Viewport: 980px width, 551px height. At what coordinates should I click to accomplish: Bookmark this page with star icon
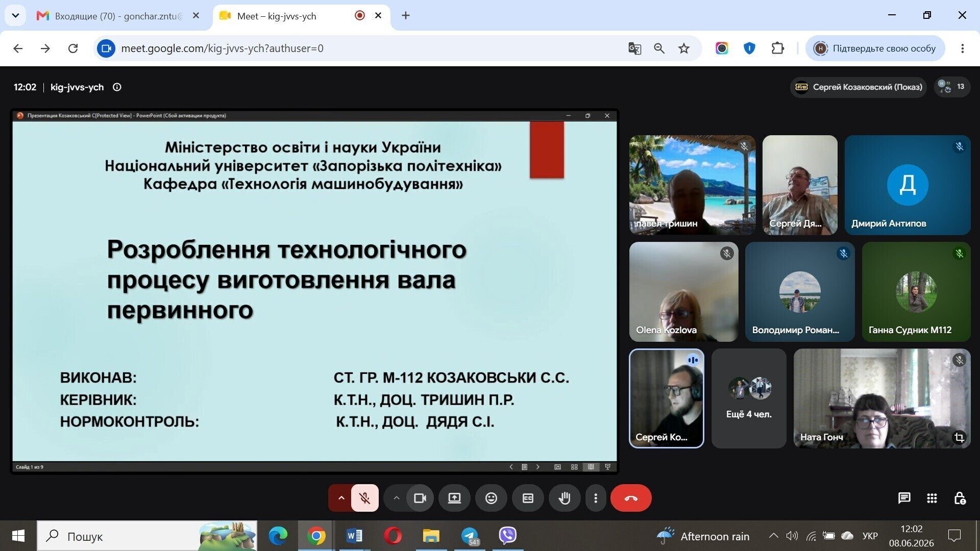(x=684, y=48)
